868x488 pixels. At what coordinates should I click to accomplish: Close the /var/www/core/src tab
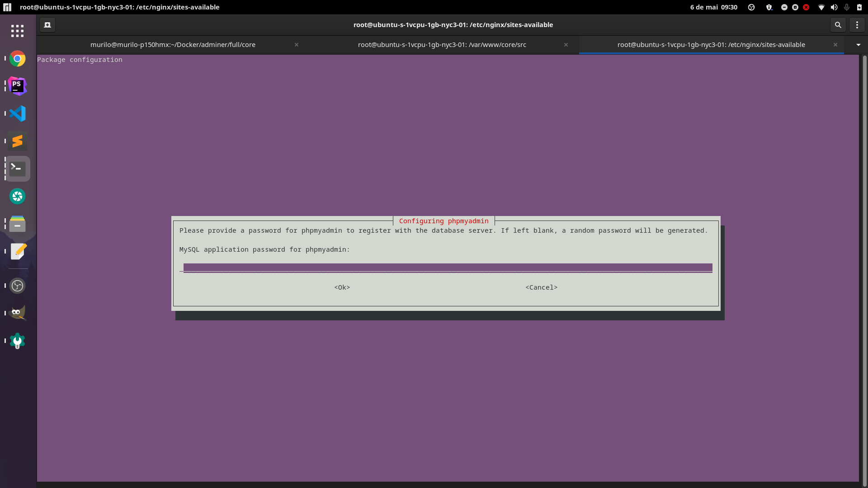point(566,45)
